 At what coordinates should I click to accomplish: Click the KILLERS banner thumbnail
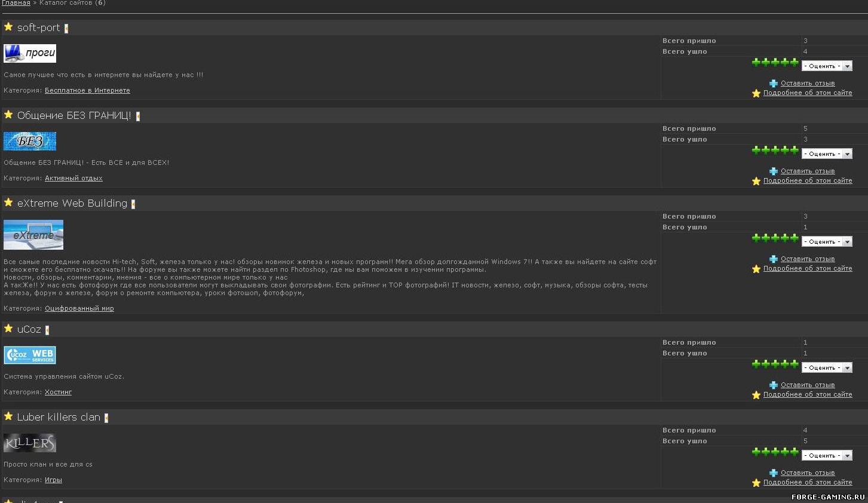tap(30, 443)
